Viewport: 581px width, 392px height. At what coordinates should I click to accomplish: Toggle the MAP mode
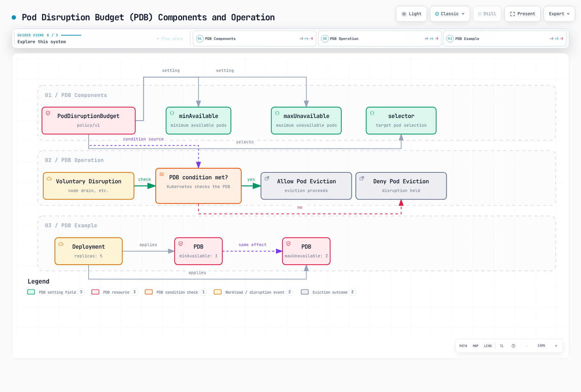[x=476, y=346]
